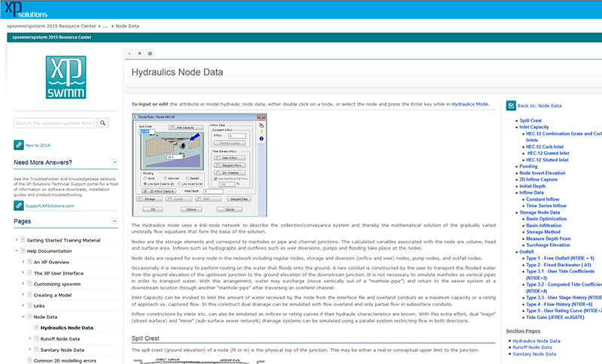Select Creating a Model in Pages tree

53,295
